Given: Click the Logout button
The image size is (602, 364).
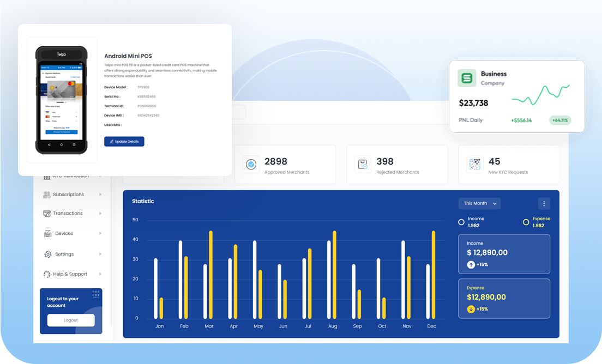Looking at the screenshot, I should pos(71,320).
